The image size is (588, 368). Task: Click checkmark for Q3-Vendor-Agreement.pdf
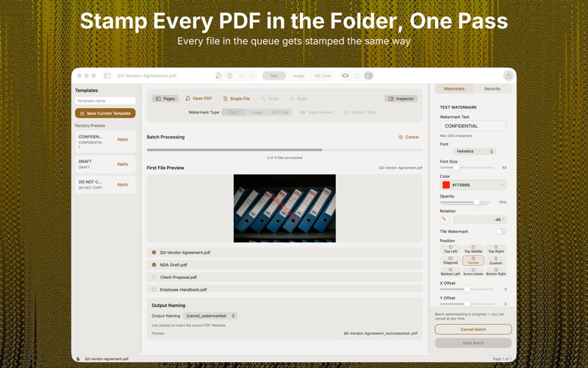coord(154,252)
